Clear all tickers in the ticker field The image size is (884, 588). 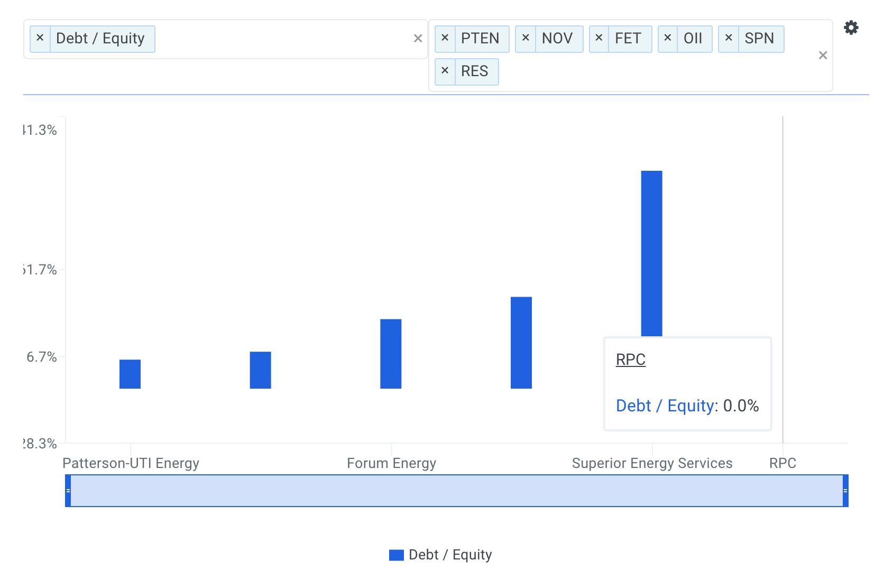(823, 56)
